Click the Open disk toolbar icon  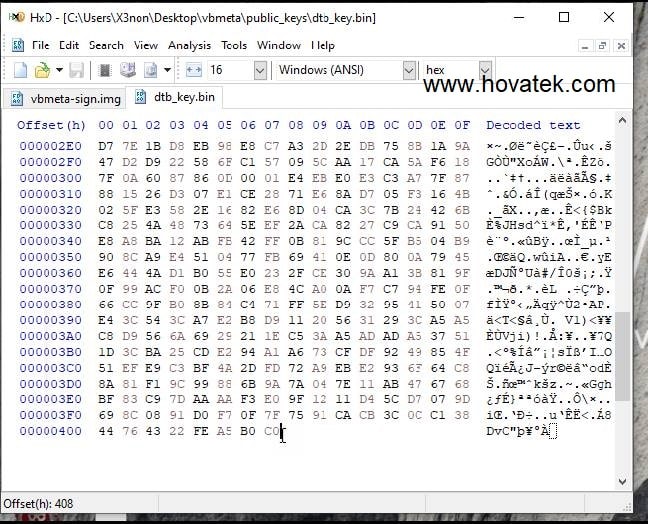coord(128,70)
